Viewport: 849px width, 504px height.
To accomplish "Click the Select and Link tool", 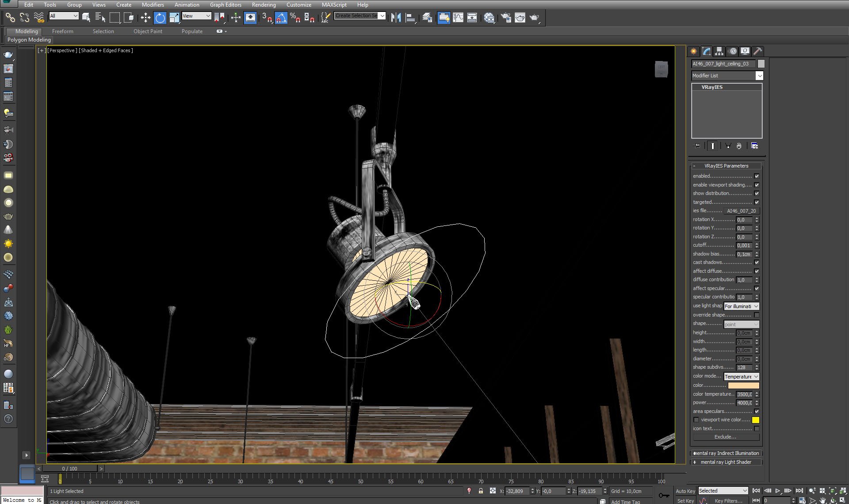I will click(10, 18).
